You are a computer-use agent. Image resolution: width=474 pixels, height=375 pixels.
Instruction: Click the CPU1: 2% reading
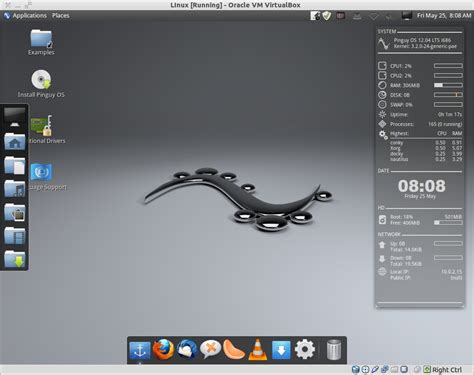[x=401, y=66]
